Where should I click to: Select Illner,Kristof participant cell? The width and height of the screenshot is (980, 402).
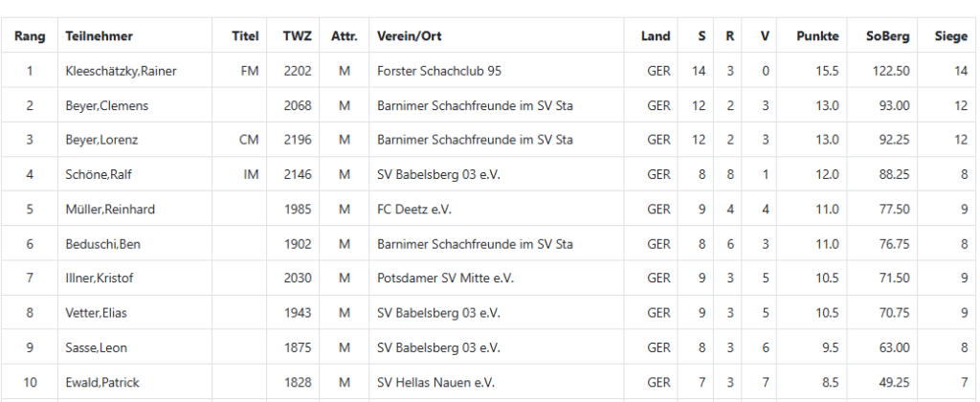click(x=100, y=279)
